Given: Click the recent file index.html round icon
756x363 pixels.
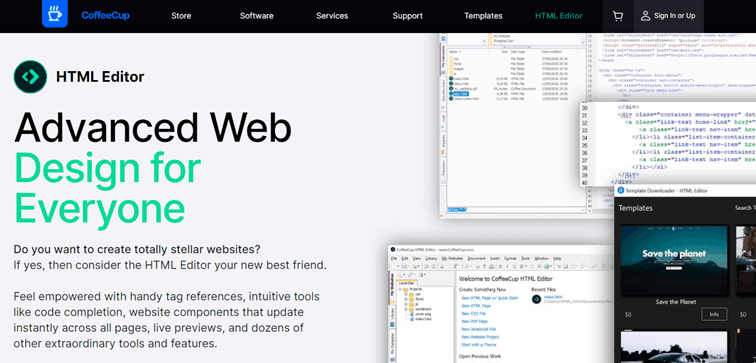Looking at the screenshot, I should click(x=536, y=299).
